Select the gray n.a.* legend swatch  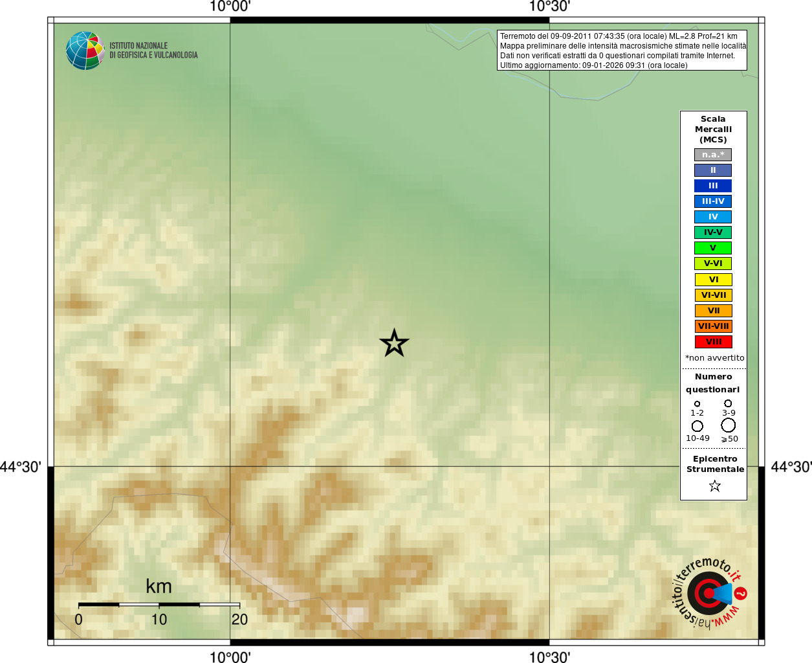point(713,155)
